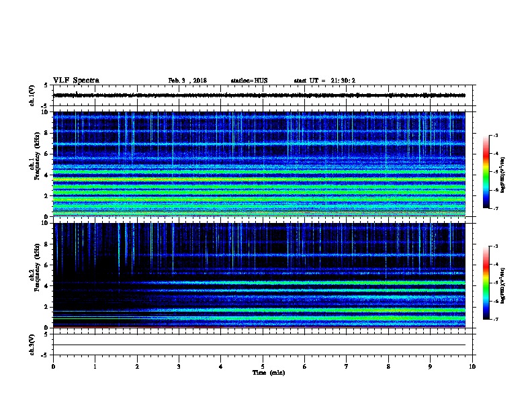Click the "ch.2 Frequency (kHz)" axis label
This screenshot has width=532, height=411.
[x=35, y=267]
